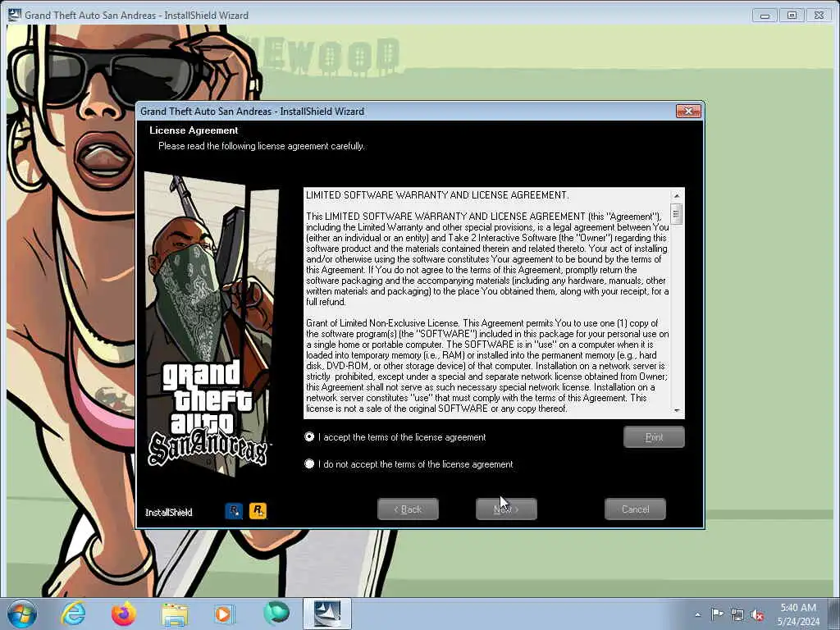The image size is (840, 630).
Task: Open Windows Explorer folder icon
Action: click(x=175, y=614)
